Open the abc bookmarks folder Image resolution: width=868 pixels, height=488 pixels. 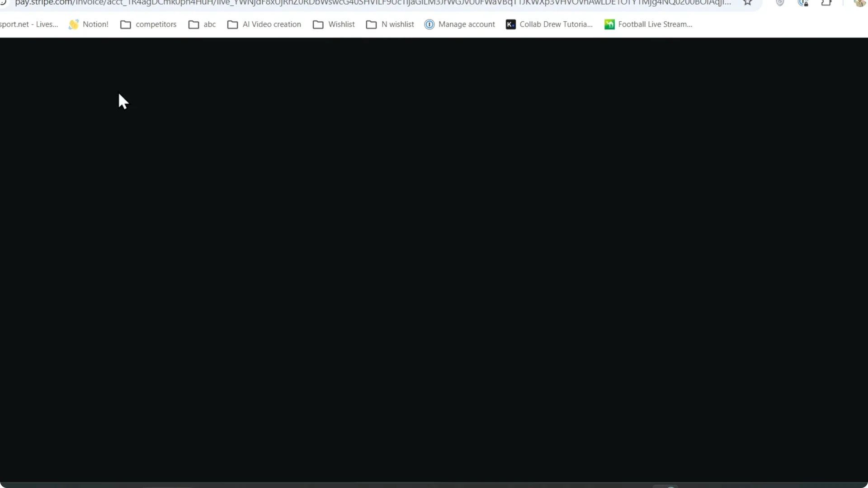click(x=201, y=24)
